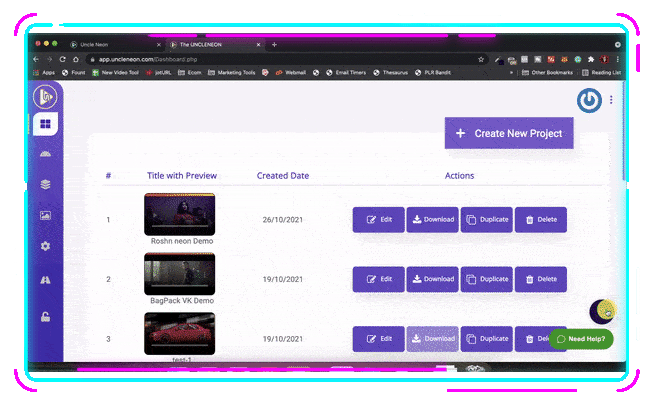Open the Other Bookmarks folder
Image resolution: width=654 pixels, height=411 pixels.
[547, 73]
